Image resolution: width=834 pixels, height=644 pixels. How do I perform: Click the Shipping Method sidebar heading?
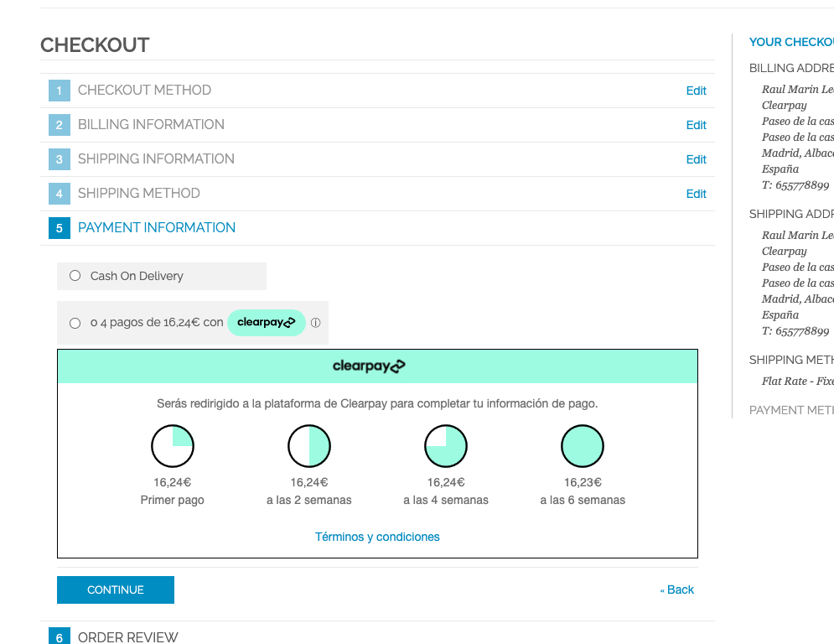coord(791,360)
